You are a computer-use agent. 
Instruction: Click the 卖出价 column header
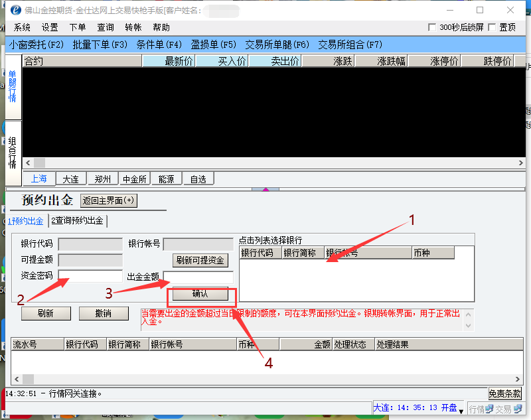[x=275, y=61]
